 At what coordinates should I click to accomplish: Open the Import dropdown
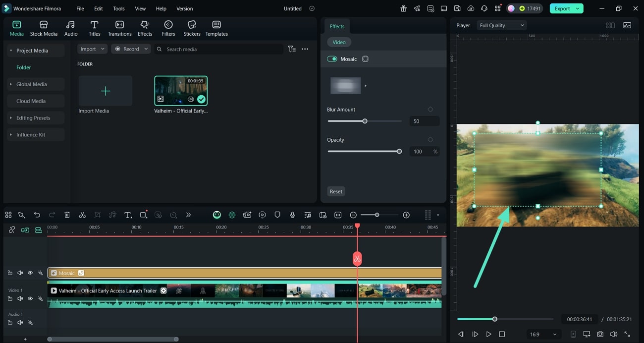click(x=92, y=49)
